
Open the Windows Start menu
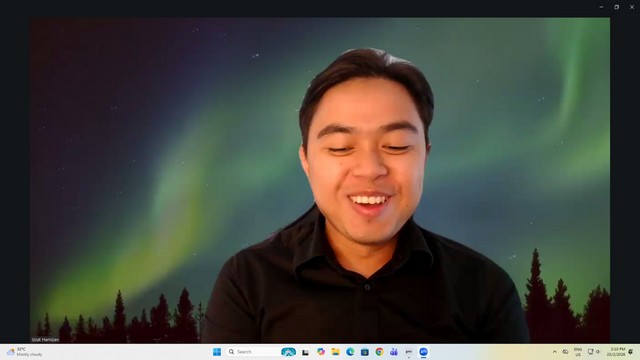(x=217, y=352)
